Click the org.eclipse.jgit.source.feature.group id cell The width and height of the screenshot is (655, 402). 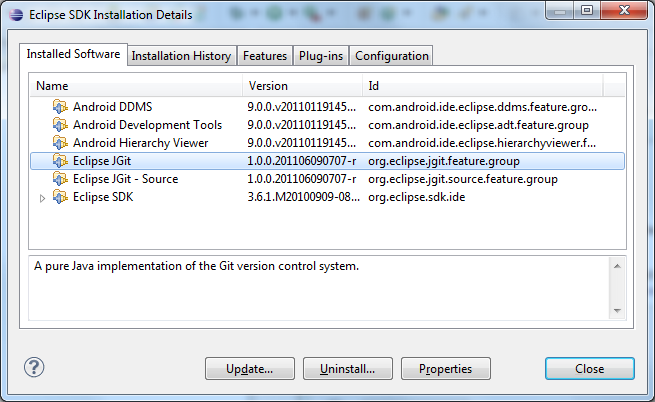pyautogui.click(x=463, y=179)
